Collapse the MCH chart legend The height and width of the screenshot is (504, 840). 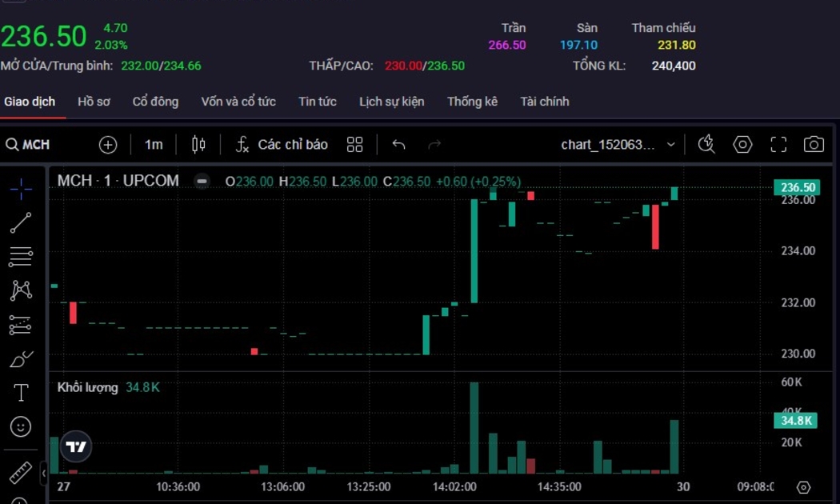click(202, 182)
